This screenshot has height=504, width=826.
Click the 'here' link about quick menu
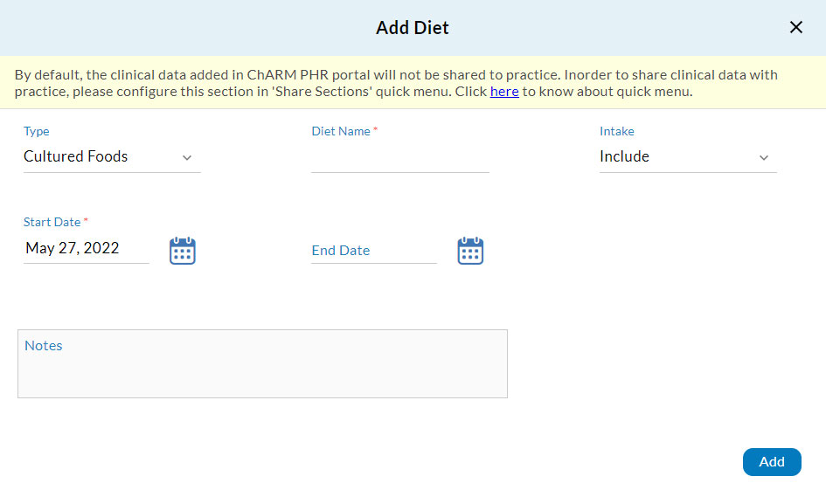coord(504,91)
